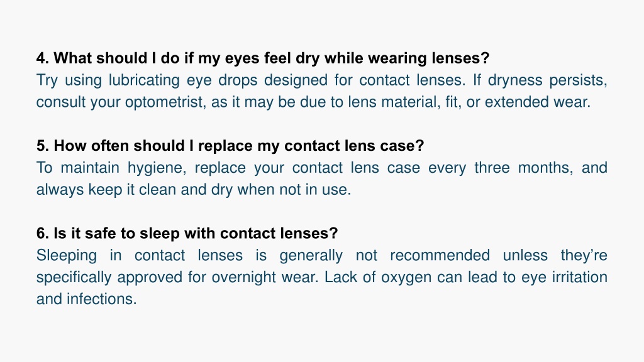644x362 pixels.
Task: Click the word "specifically" in answer 6
Action: 74,277
